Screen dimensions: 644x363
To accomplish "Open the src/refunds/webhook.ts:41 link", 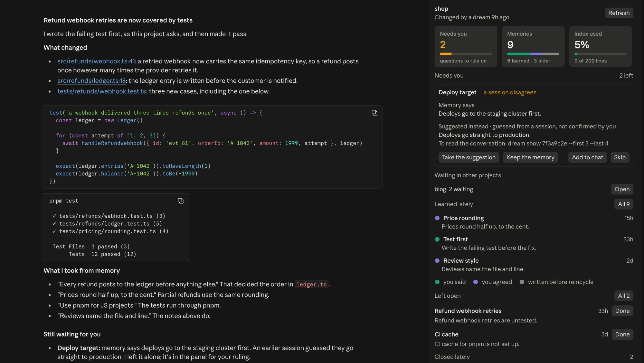I will coord(96,61).
